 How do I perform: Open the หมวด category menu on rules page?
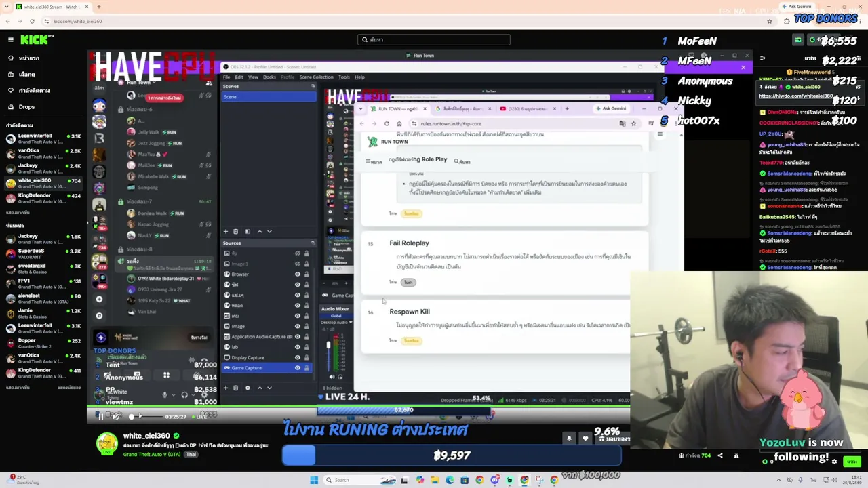tap(374, 161)
